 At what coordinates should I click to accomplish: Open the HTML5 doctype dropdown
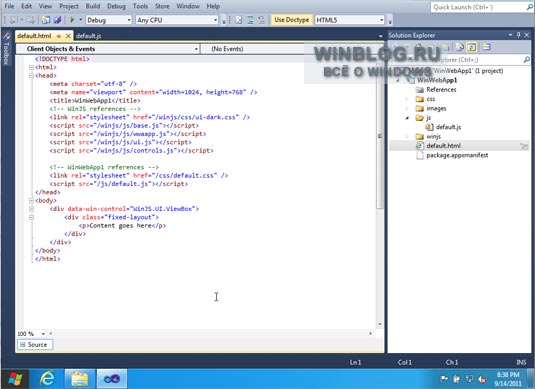click(x=381, y=20)
